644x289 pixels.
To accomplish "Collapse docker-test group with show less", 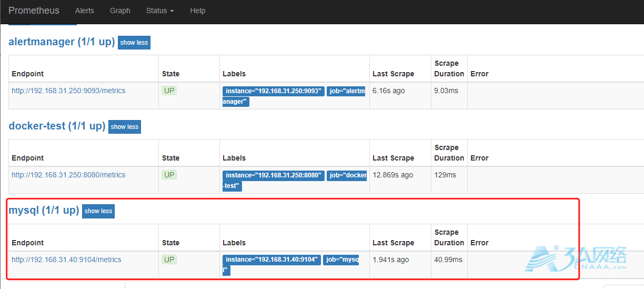I will click(x=125, y=127).
